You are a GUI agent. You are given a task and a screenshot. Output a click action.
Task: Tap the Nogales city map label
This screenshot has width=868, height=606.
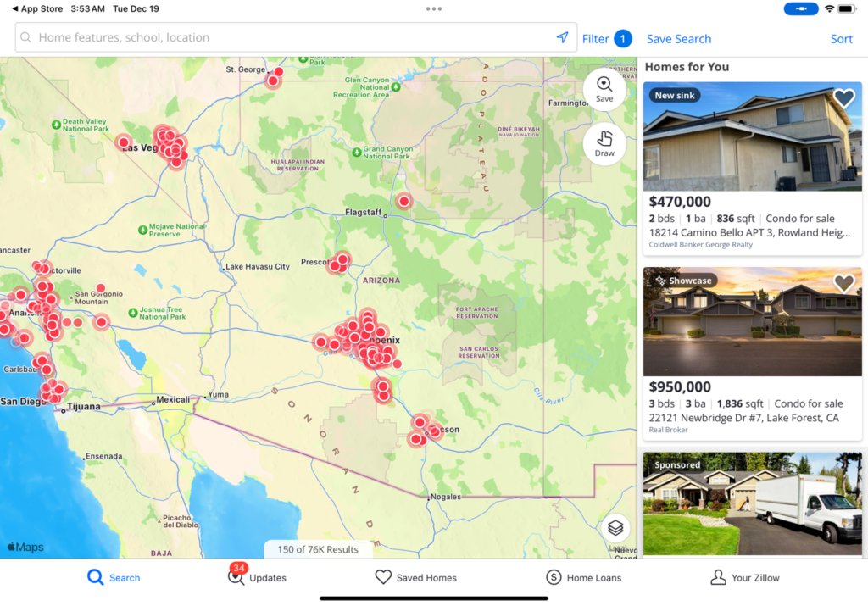click(446, 497)
